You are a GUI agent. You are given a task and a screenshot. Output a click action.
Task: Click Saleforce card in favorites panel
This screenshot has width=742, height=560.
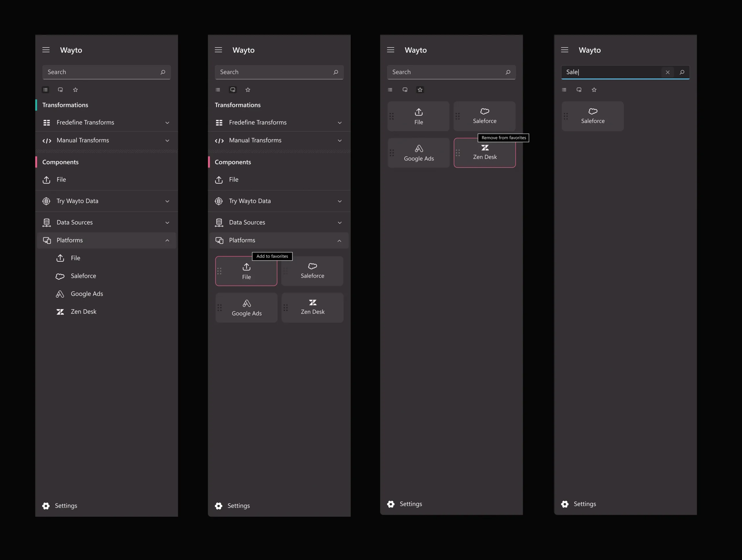tap(484, 117)
